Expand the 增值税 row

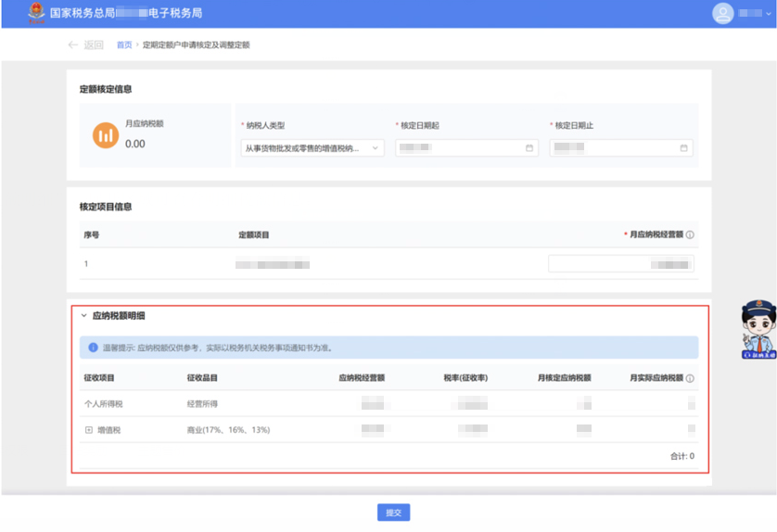pyautogui.click(x=89, y=430)
